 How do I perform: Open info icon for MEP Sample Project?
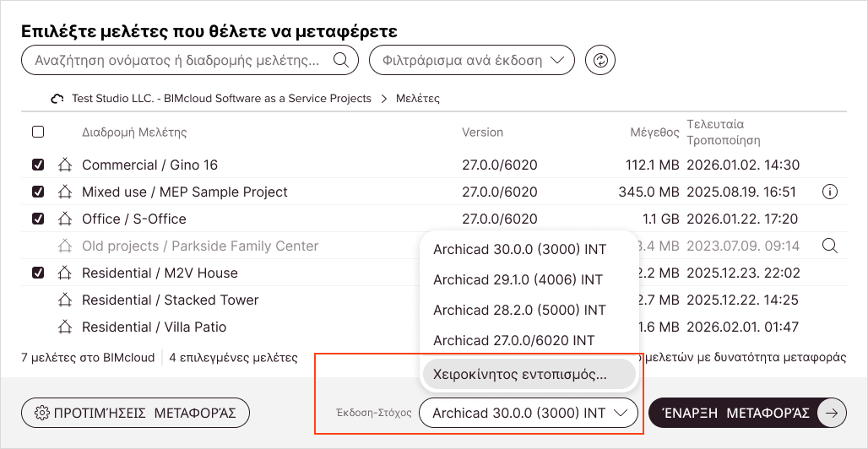tap(830, 192)
